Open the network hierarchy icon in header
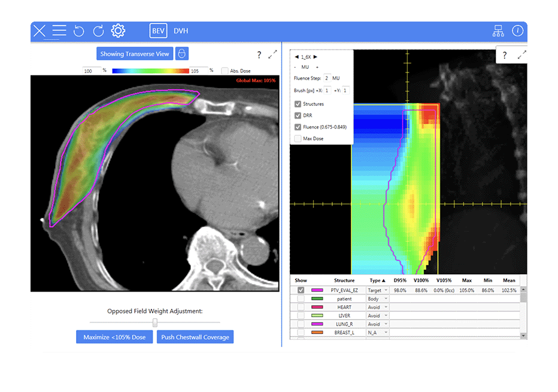The height and width of the screenshot is (392, 558). 498,31
